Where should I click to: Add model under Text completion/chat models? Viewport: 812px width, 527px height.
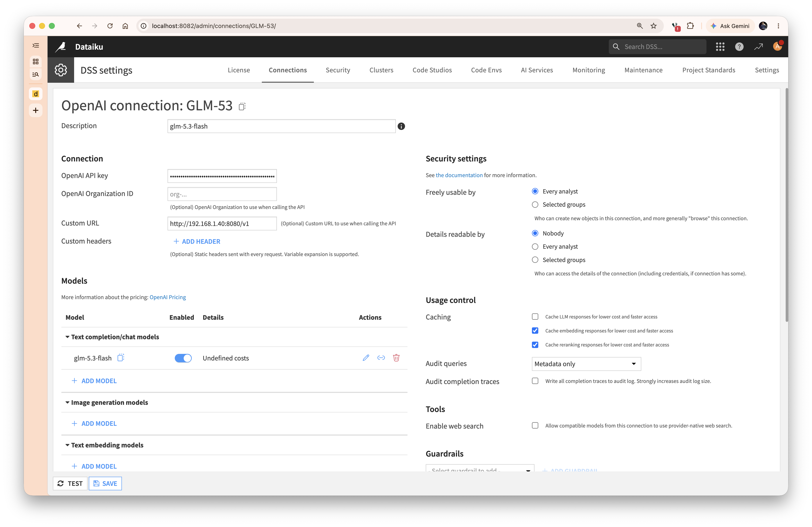point(94,381)
